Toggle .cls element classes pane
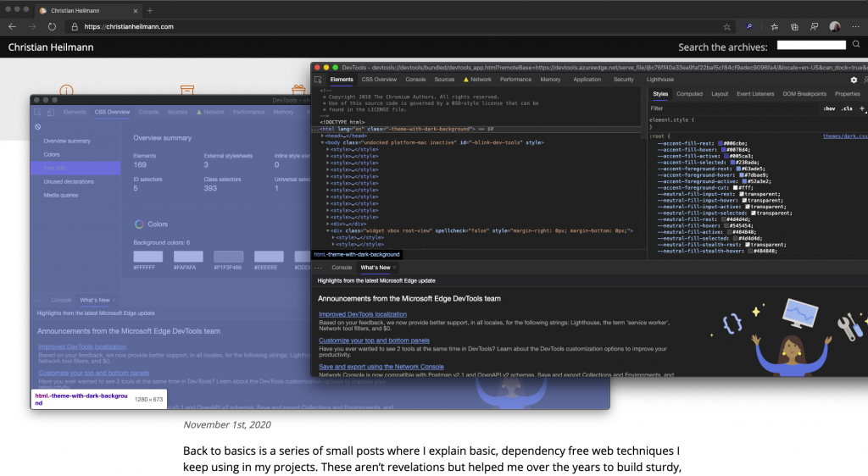The height and width of the screenshot is (476, 868). pos(847,109)
